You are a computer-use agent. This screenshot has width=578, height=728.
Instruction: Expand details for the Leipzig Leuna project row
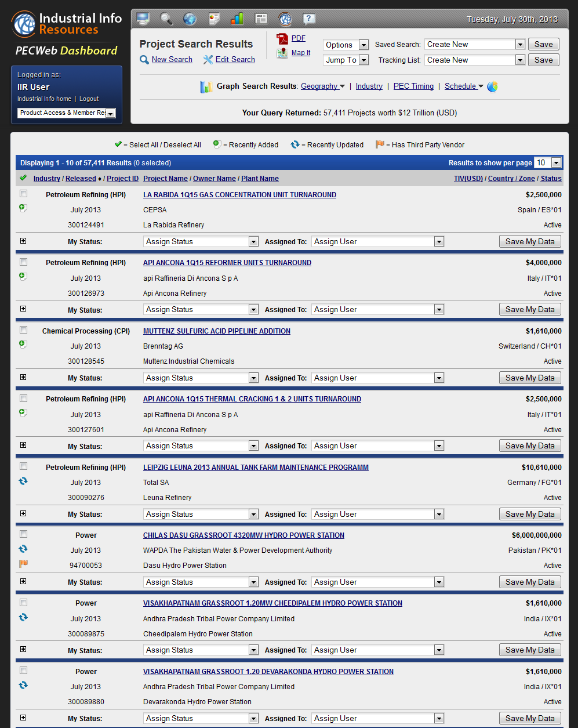(x=23, y=513)
